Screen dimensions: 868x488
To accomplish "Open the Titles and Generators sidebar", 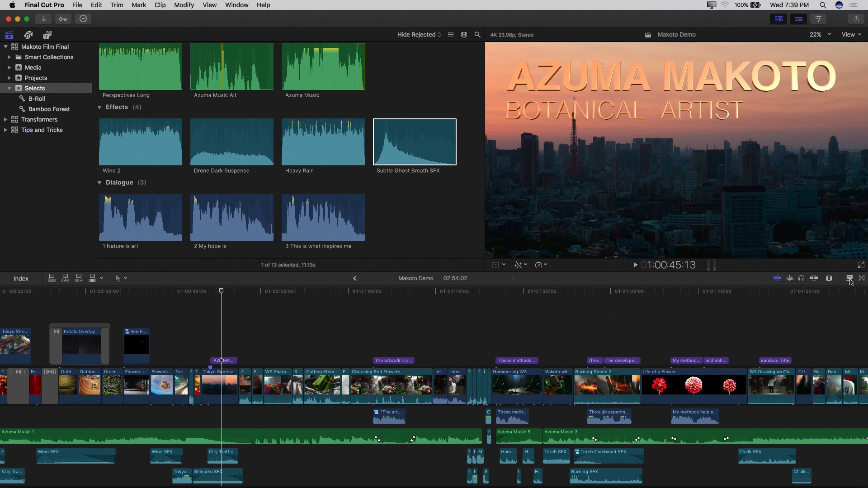I will pyautogui.click(x=47, y=35).
